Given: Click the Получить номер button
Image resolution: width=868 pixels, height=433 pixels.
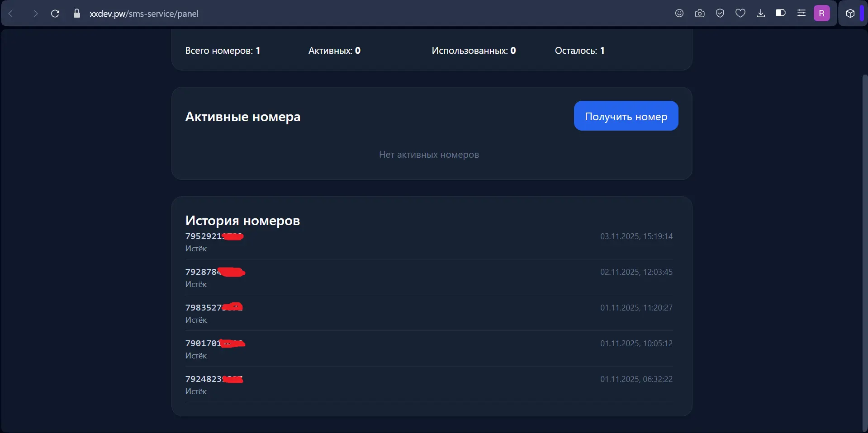Looking at the screenshot, I should pos(626,116).
